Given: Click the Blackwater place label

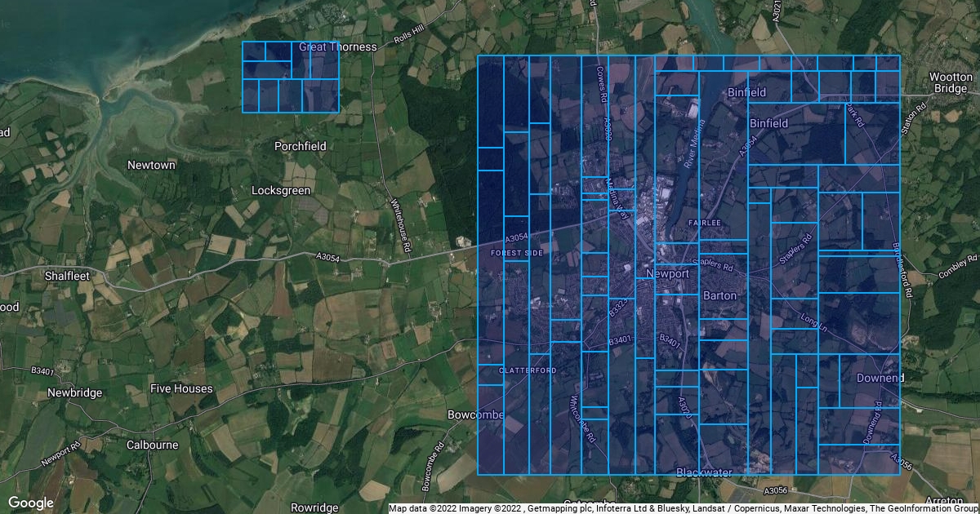Looking at the screenshot, I should [x=704, y=472].
